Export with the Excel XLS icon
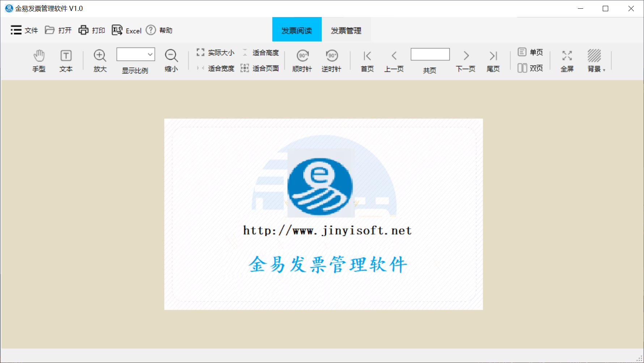The width and height of the screenshot is (644, 363). tap(117, 30)
